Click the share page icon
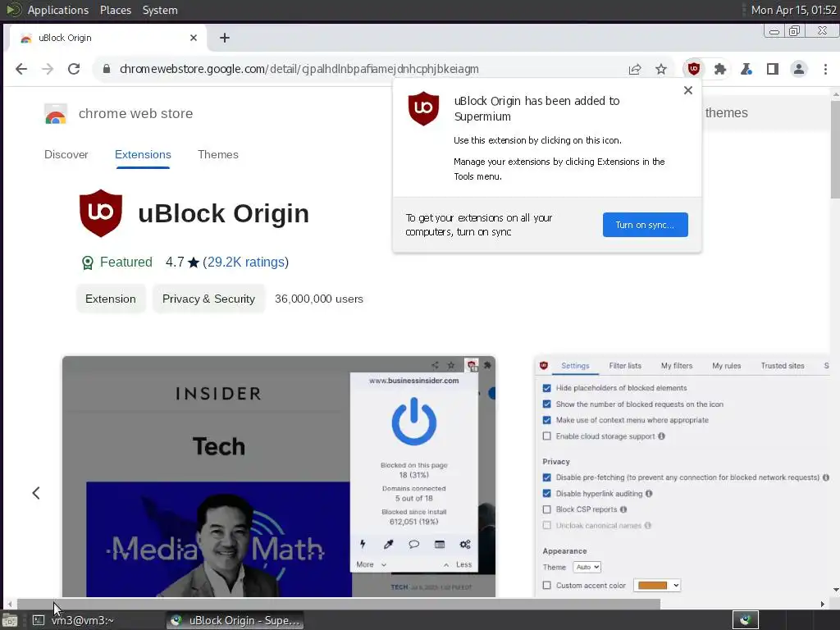 pyautogui.click(x=635, y=69)
